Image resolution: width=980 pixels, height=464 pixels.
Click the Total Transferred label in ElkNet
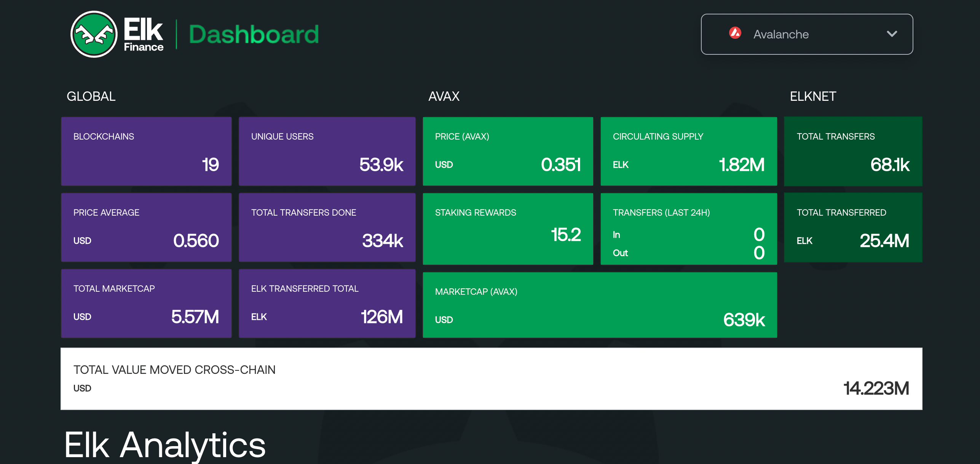click(x=841, y=213)
